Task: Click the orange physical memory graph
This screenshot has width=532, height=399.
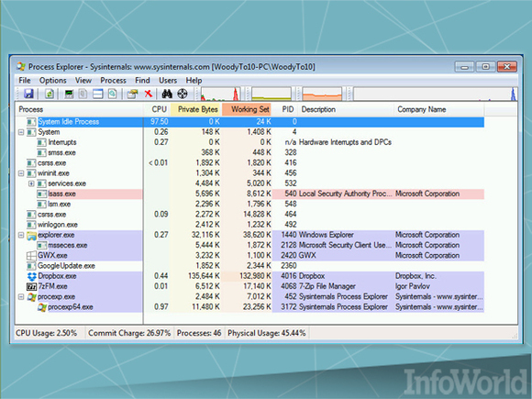Action: 322,94
